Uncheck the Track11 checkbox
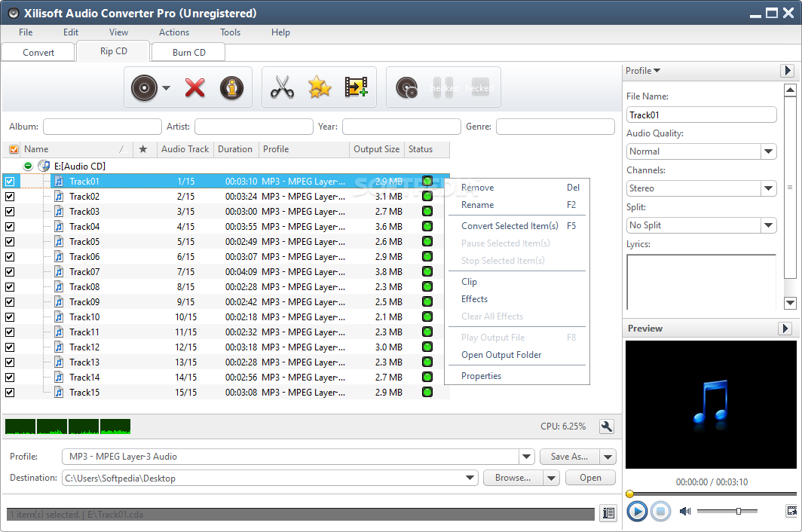Image resolution: width=802 pixels, height=532 pixels. pos(10,332)
